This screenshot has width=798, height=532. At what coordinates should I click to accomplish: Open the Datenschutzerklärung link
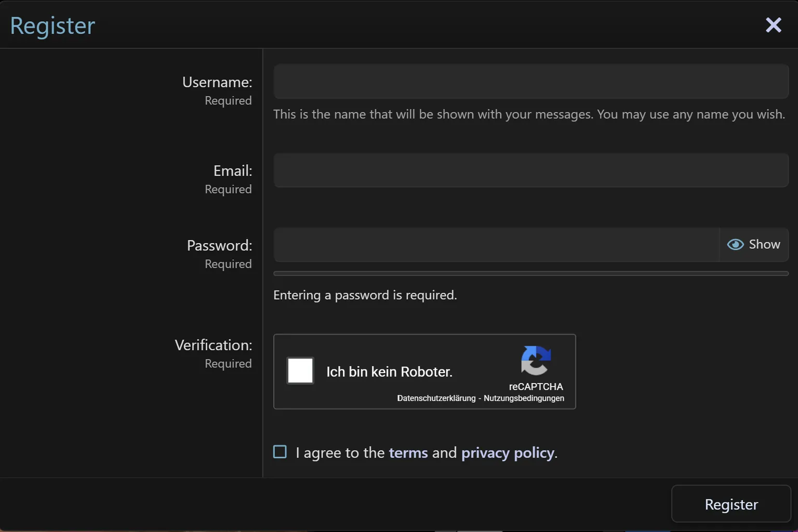[x=436, y=398]
